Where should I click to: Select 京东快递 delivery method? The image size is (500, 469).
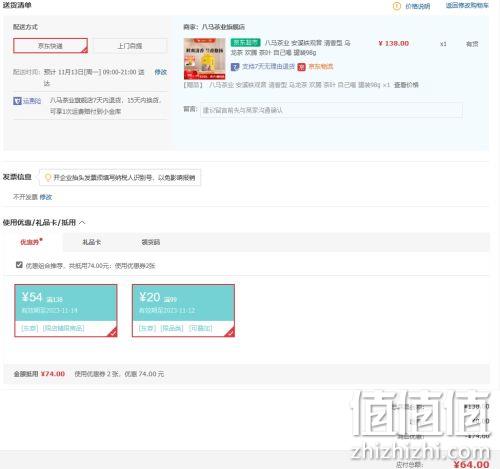point(50,46)
